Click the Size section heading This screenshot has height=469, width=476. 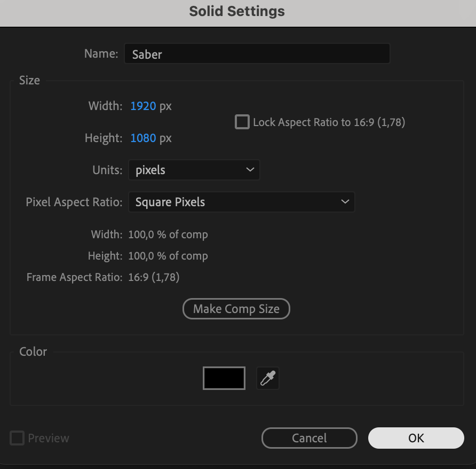pyautogui.click(x=29, y=81)
